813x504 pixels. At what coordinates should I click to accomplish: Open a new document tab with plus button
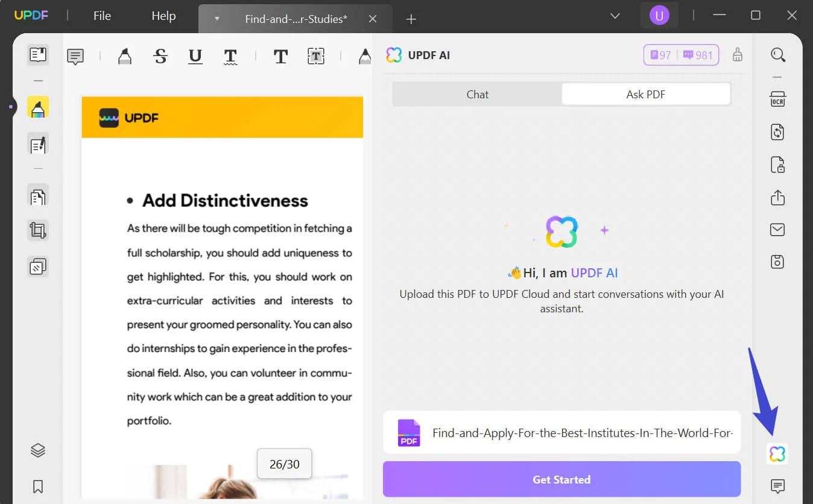[x=411, y=19]
